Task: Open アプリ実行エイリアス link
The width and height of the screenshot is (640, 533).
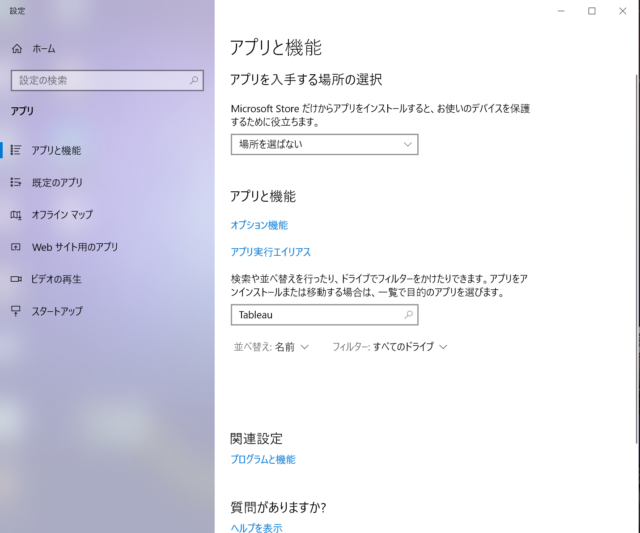Action: 271,252
